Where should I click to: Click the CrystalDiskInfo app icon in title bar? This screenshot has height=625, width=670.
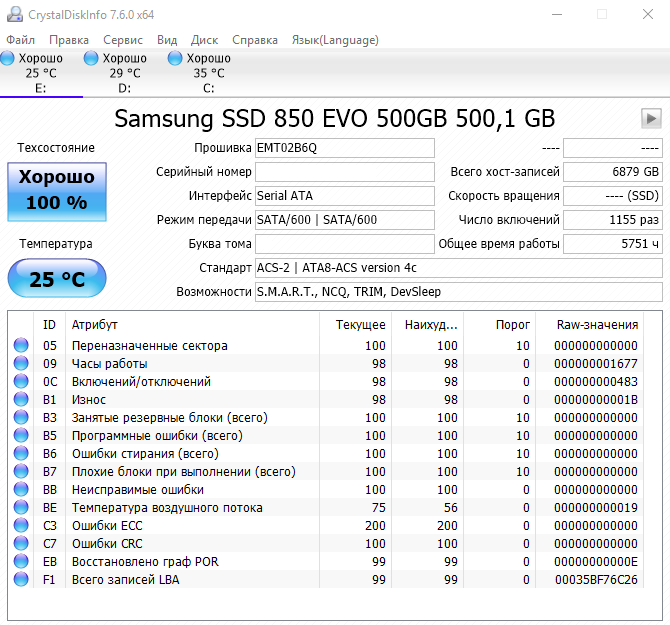coord(15,15)
